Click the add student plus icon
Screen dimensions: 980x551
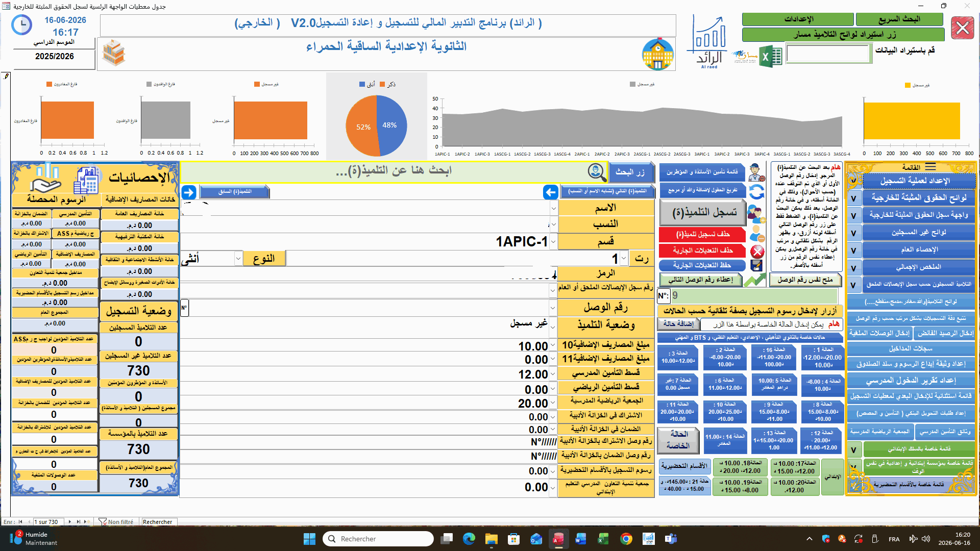click(x=756, y=213)
